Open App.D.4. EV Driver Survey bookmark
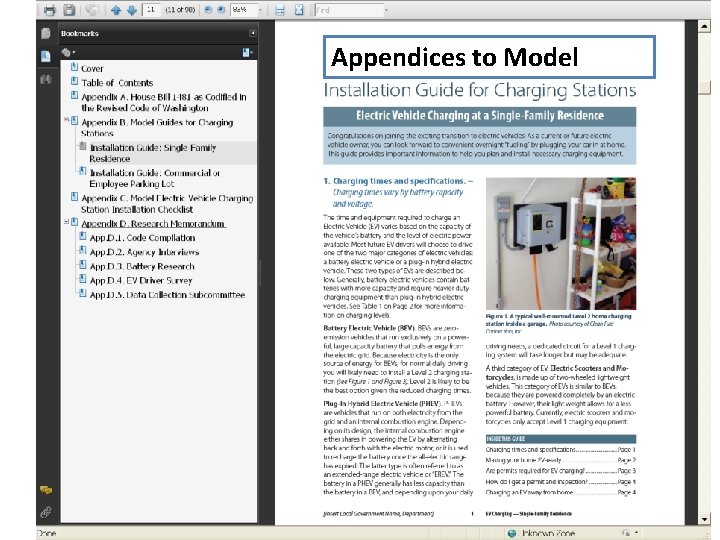 coord(141,281)
